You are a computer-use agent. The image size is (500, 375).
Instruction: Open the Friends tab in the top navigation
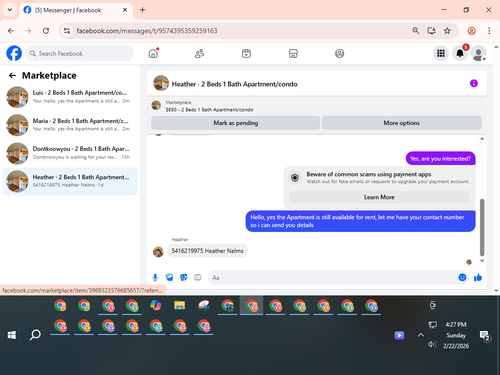pos(199,53)
